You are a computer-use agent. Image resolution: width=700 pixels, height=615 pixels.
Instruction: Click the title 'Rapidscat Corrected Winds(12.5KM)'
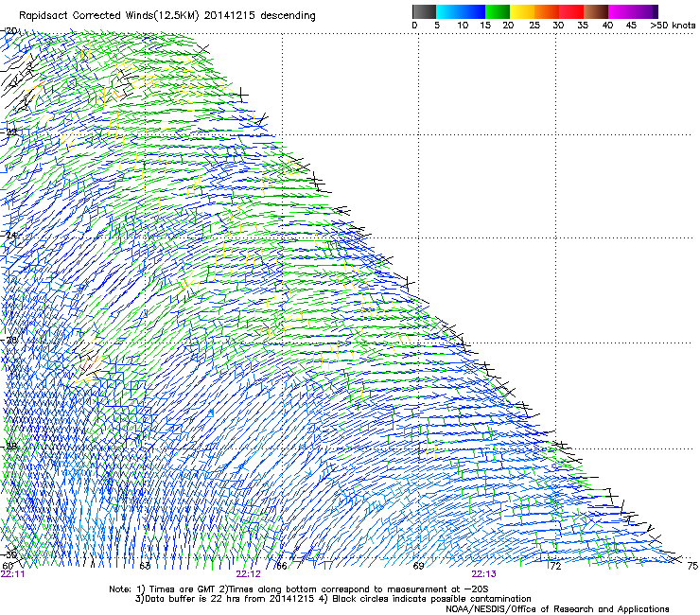point(109,16)
